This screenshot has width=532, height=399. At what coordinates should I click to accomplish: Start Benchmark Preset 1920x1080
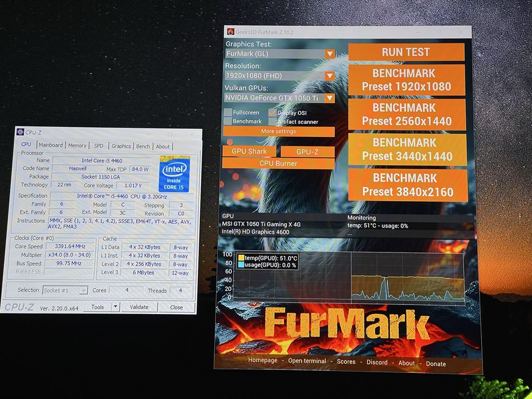[407, 80]
